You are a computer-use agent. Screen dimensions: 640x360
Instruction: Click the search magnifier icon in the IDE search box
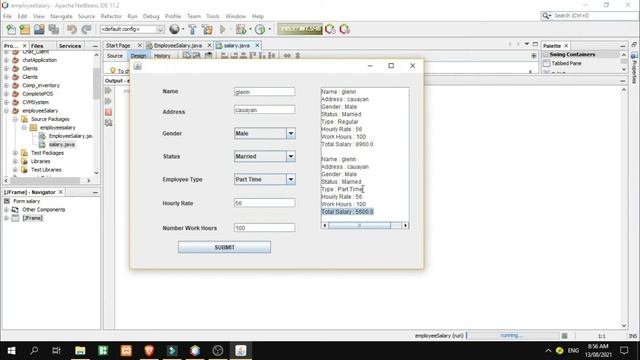click(546, 16)
